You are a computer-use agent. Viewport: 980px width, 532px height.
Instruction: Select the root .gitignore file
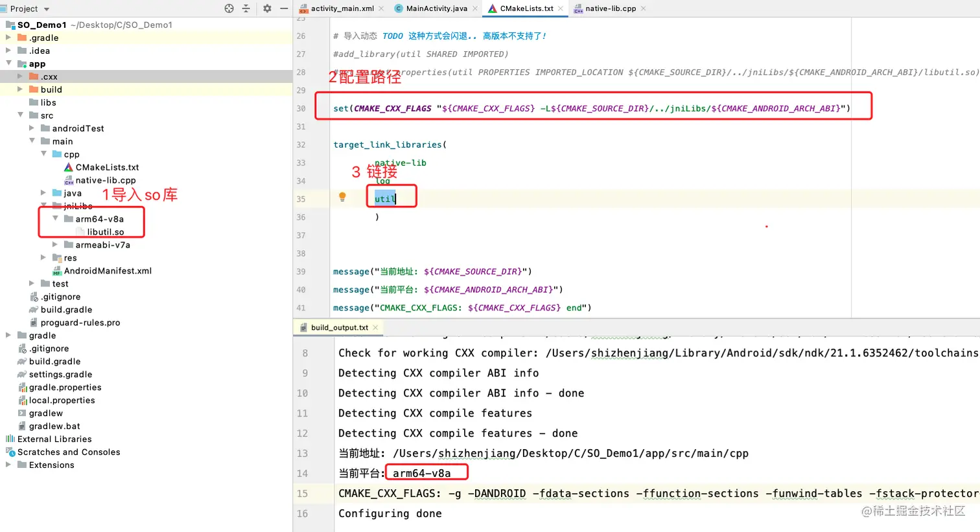tap(49, 349)
